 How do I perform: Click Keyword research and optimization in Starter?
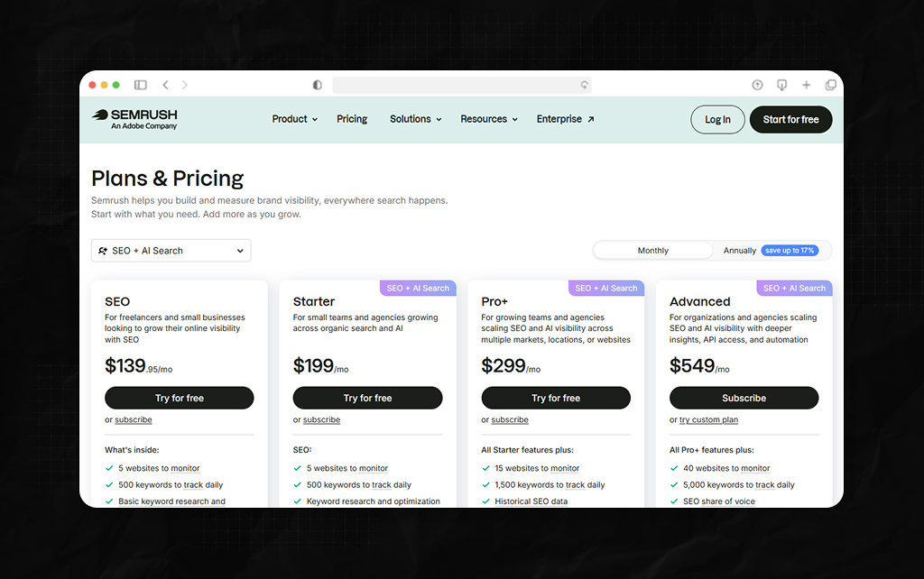click(373, 501)
